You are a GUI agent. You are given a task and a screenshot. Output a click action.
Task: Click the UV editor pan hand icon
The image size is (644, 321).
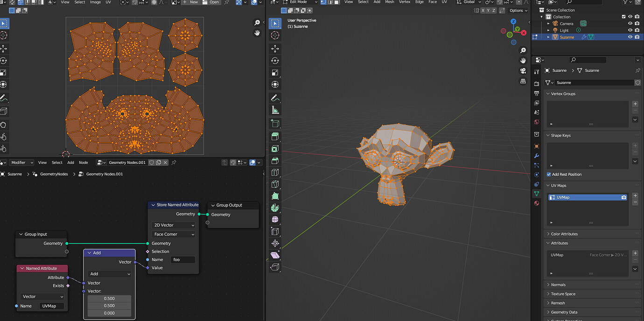(257, 33)
